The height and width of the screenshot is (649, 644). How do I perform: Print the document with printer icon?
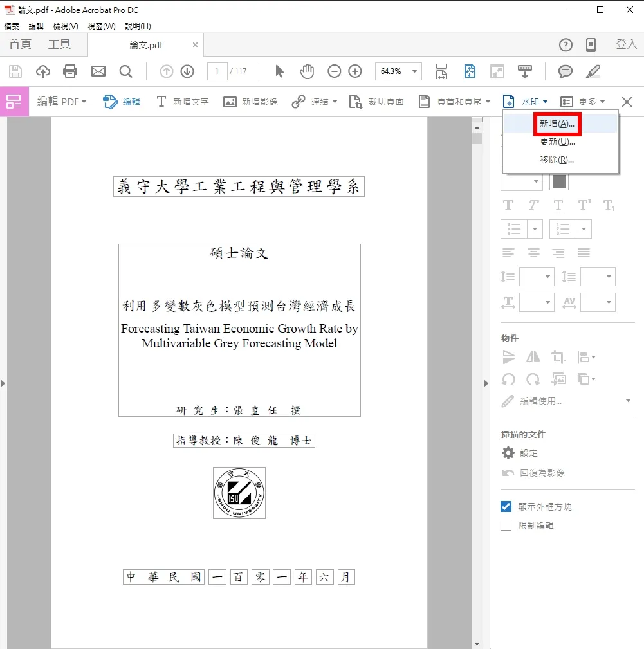(x=70, y=71)
